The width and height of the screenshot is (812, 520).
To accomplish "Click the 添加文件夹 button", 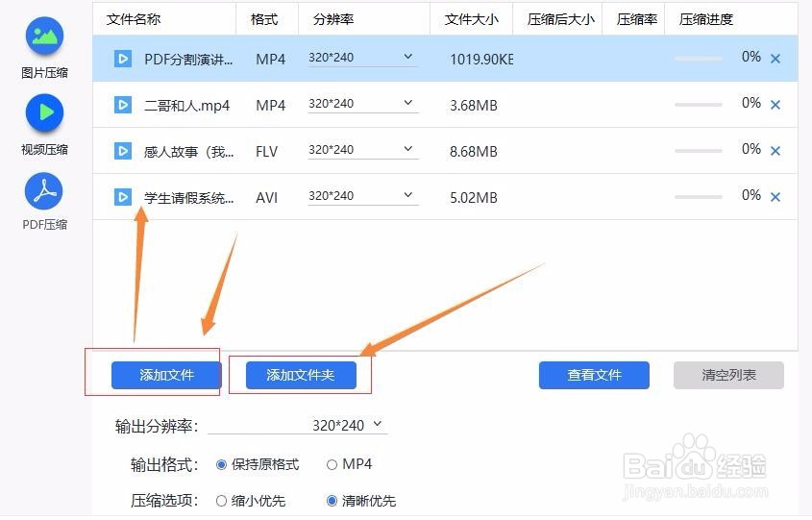I will coord(301,375).
